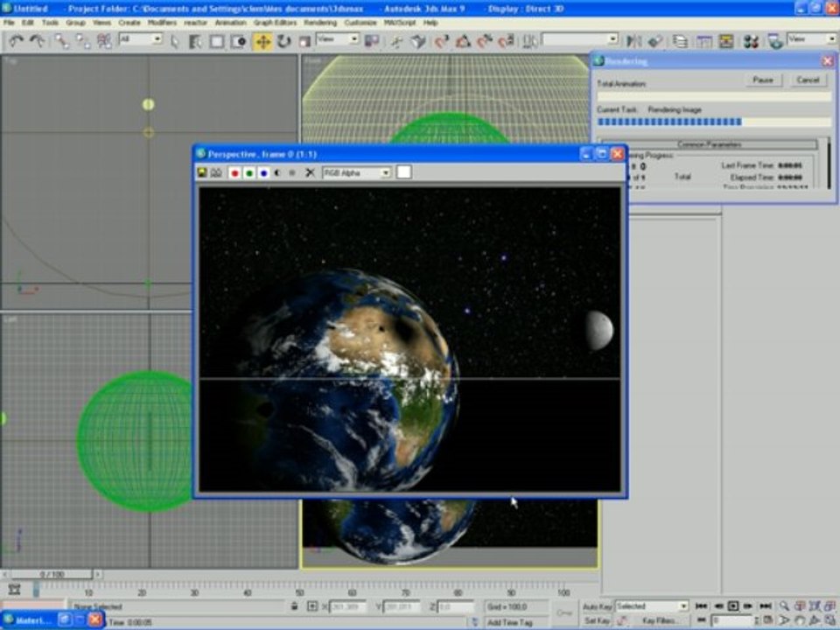
Task: Open the Render Scene dialog icon
Action: [775, 41]
